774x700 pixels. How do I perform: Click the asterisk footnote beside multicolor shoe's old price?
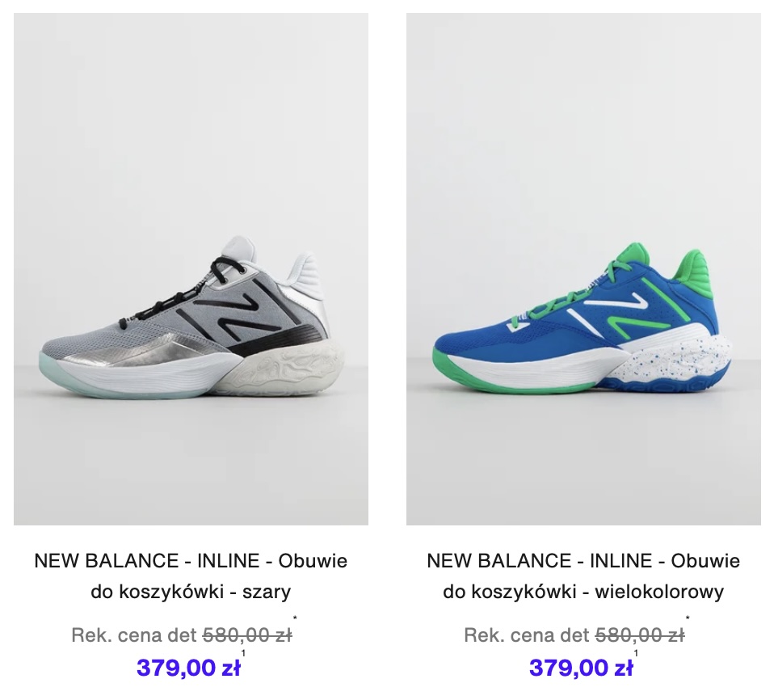click(x=688, y=618)
